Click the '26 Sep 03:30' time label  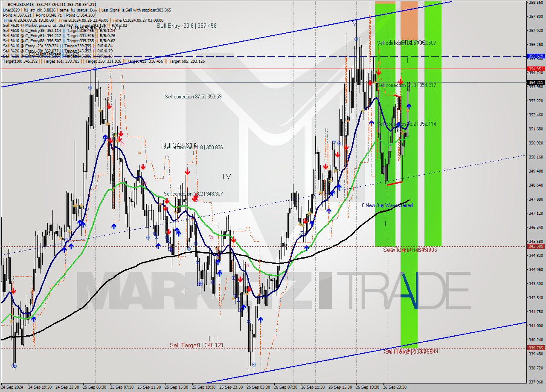(x=258, y=387)
